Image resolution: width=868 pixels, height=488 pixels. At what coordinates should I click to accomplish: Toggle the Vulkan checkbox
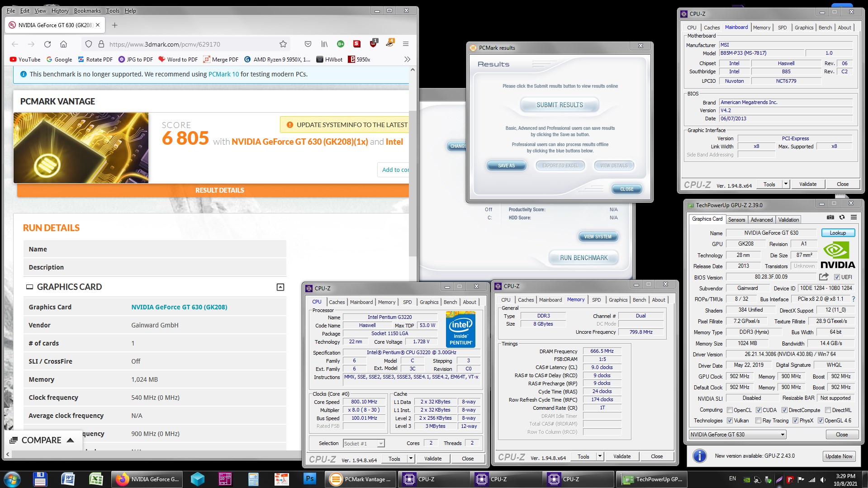(x=730, y=421)
